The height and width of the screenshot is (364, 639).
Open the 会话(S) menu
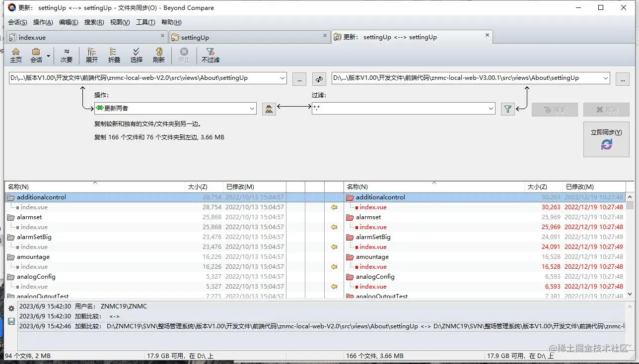coord(17,22)
